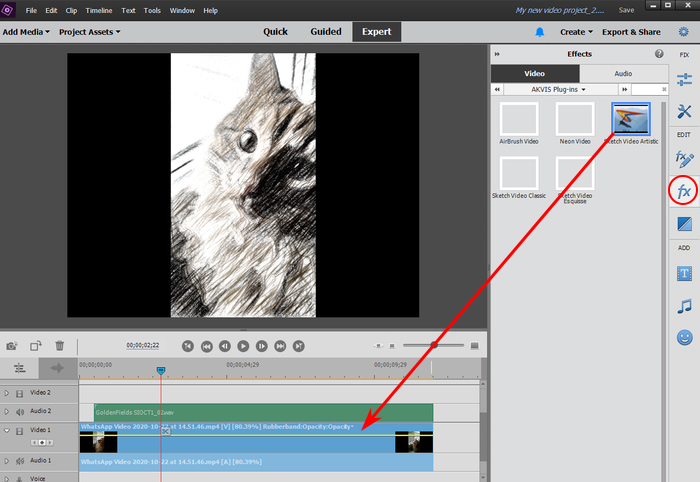700x482 pixels.
Task: Mute the Audio 1 track speaker
Action: coord(20,461)
